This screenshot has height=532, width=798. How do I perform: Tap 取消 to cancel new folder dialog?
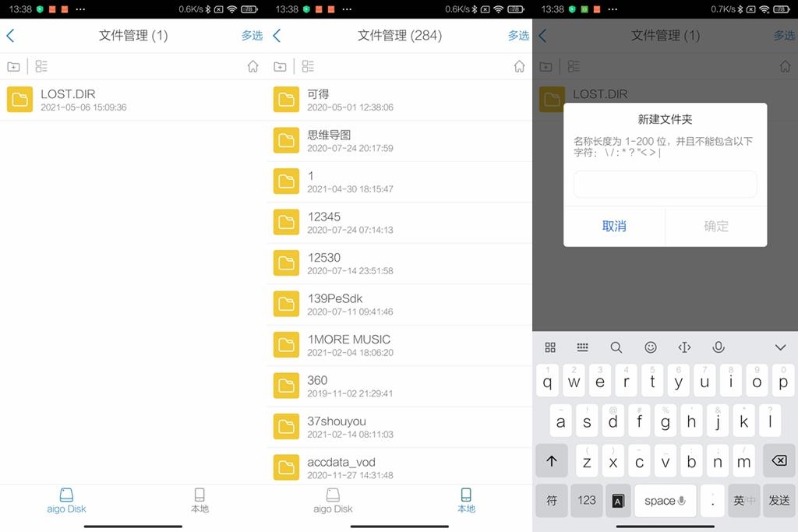[613, 227]
